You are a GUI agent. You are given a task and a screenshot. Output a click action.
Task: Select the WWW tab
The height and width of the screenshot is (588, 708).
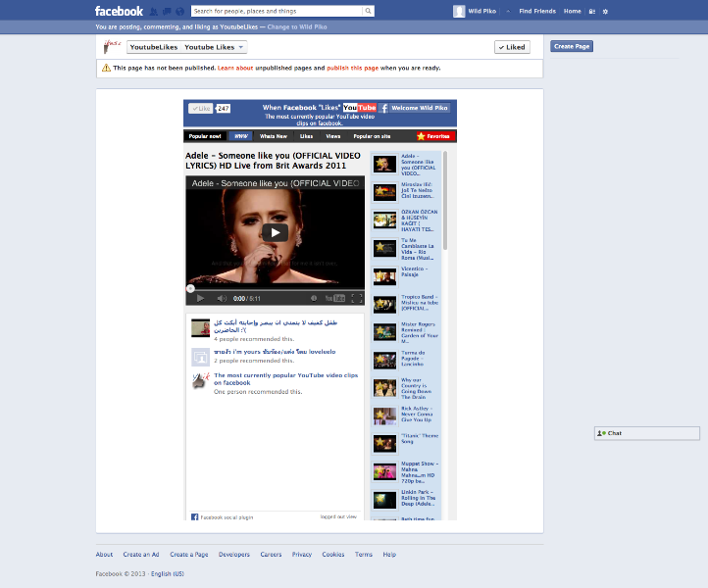tap(240, 136)
